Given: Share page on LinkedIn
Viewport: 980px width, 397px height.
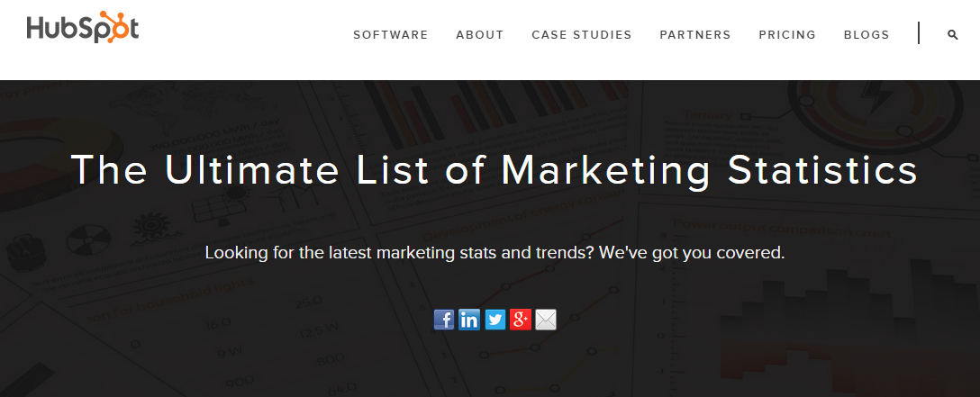Looking at the screenshot, I should [x=469, y=320].
